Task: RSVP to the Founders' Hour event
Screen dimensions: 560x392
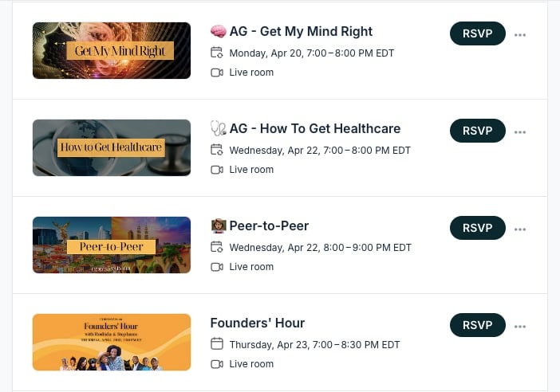Action: tap(478, 325)
